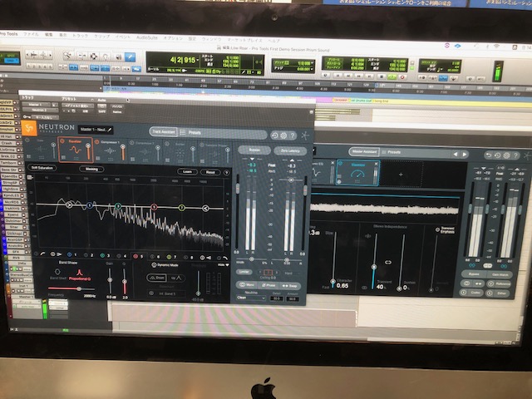Open sidechain Int. Band 5 dropdown
This screenshot has width=532, height=399.
click(167, 293)
